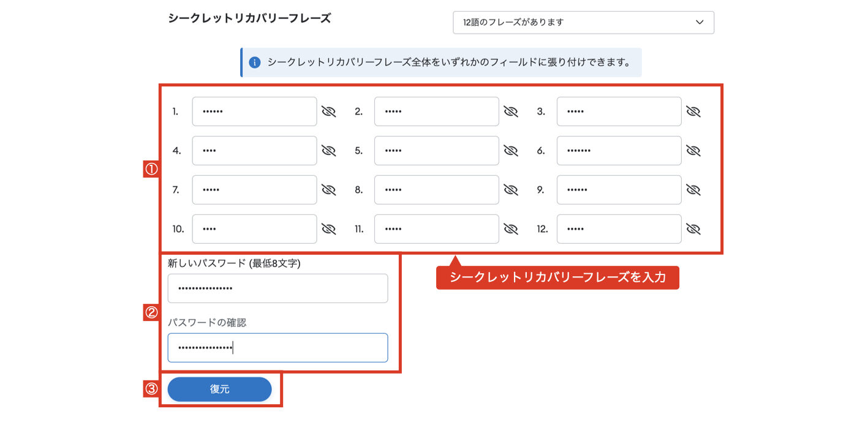Activate recovery word field 11
The width and height of the screenshot is (868, 441).
(437, 229)
